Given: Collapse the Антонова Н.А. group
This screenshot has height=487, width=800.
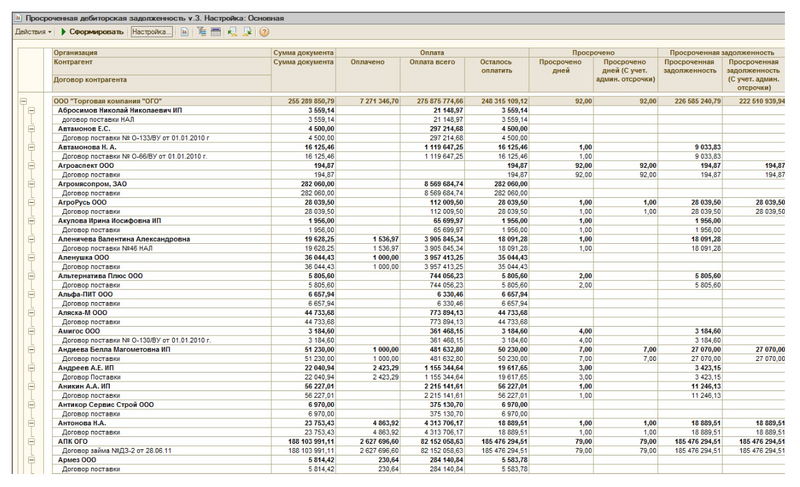Looking at the screenshot, I should point(32,423).
